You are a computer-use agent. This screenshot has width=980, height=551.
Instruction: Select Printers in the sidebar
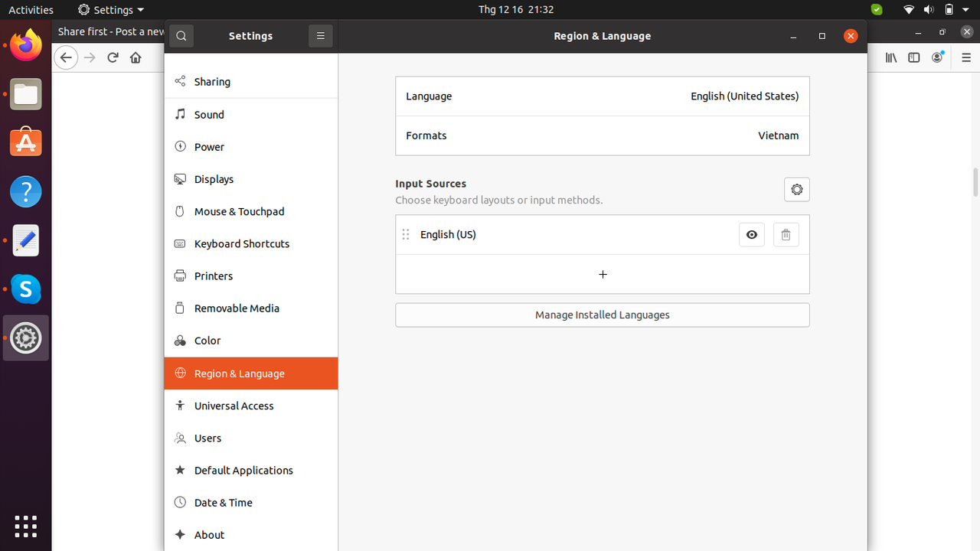[x=251, y=276]
